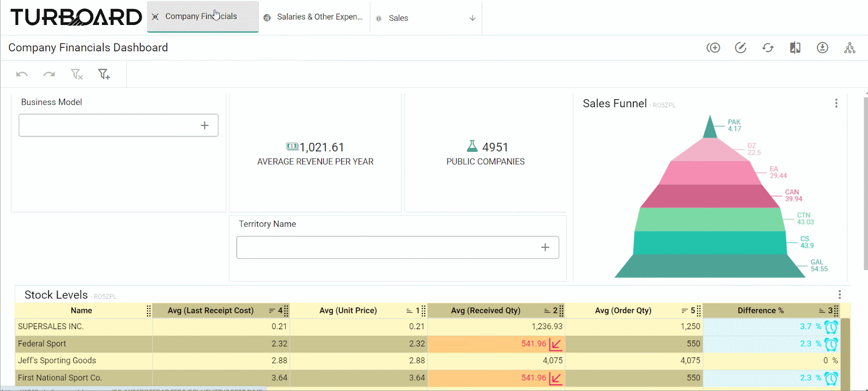The width and height of the screenshot is (868, 391).
Task: Expand the dashboard tabs down arrow
Action: [x=473, y=18]
